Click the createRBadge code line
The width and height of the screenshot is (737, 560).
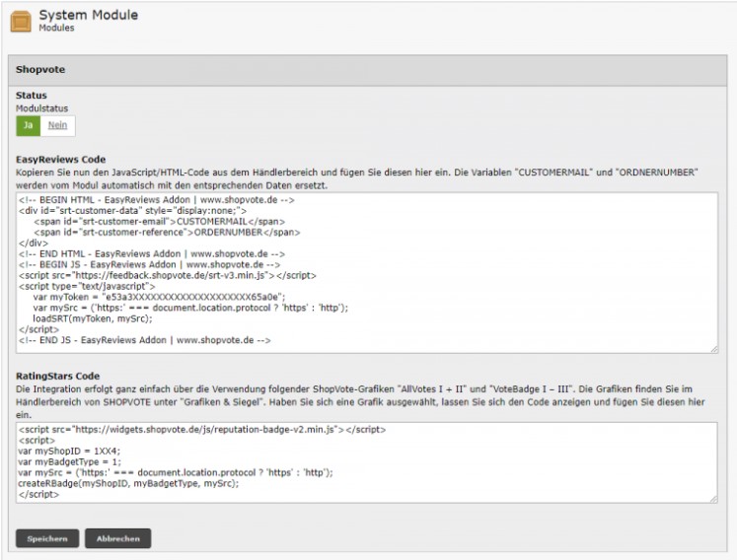[128, 483]
